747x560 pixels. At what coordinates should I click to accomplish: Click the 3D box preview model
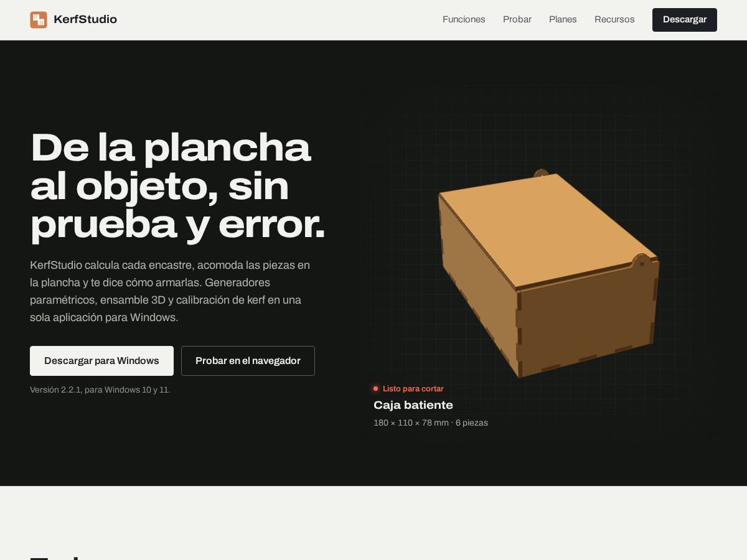tap(548, 274)
